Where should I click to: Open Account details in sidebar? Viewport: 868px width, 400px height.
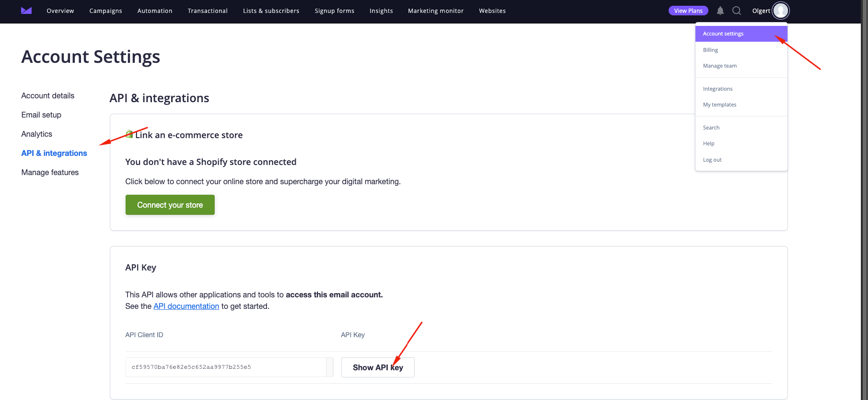pos(48,95)
